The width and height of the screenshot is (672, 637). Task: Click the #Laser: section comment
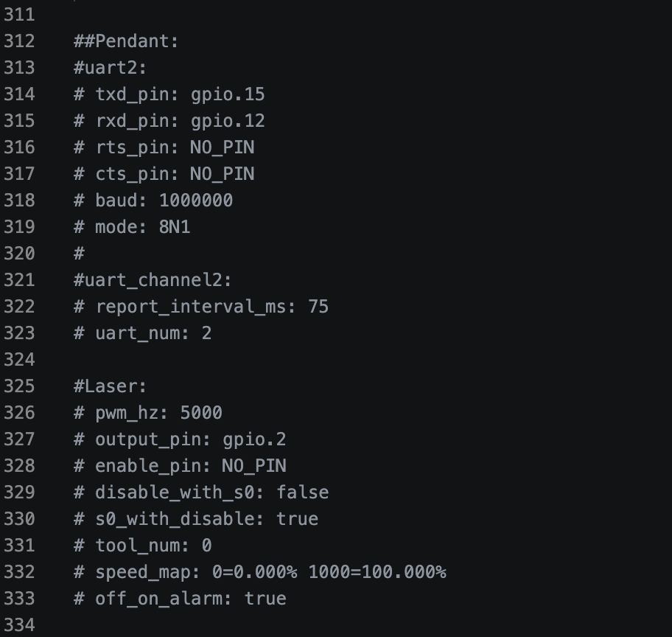pos(111,386)
